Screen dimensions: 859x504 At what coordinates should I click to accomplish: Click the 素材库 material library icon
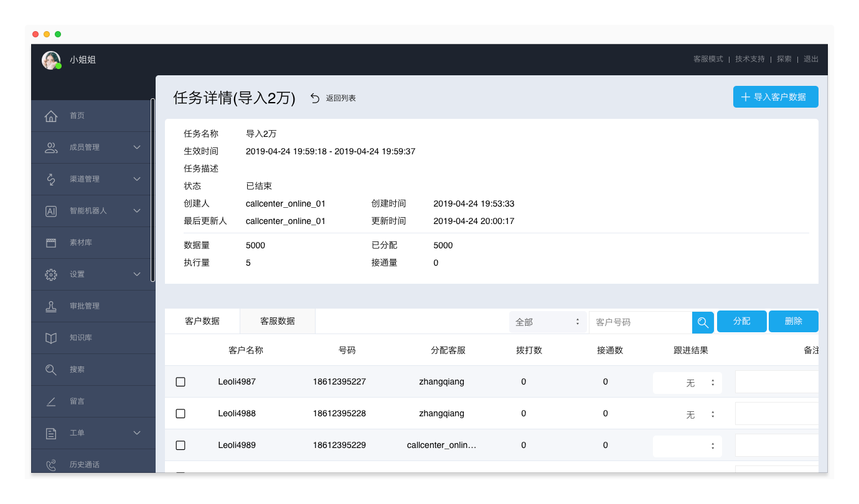[x=51, y=243]
